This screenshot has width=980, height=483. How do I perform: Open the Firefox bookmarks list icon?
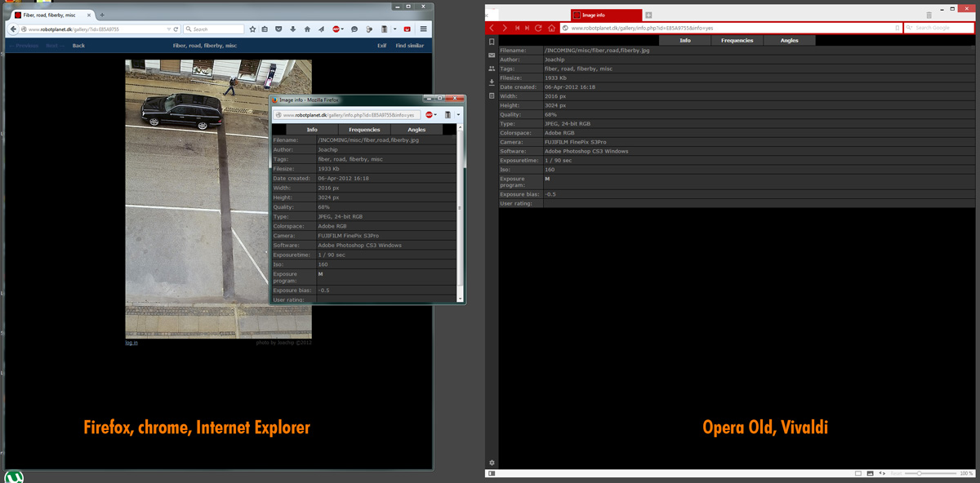[x=265, y=29]
